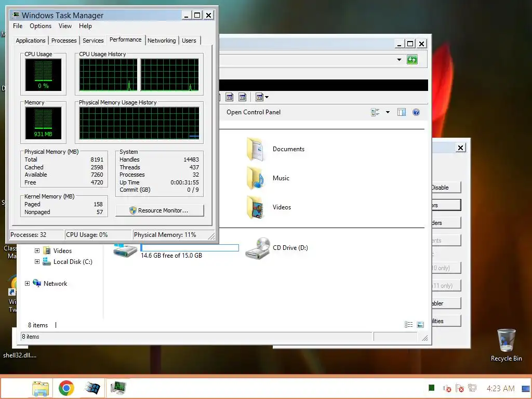This screenshot has height=399, width=532.
Task: Click the Task Manager taskbar icon
Action: pyautogui.click(x=118, y=388)
